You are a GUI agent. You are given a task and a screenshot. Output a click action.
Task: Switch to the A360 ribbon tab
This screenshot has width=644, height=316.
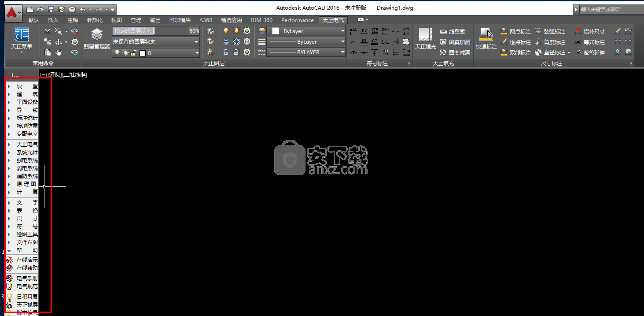click(x=206, y=20)
